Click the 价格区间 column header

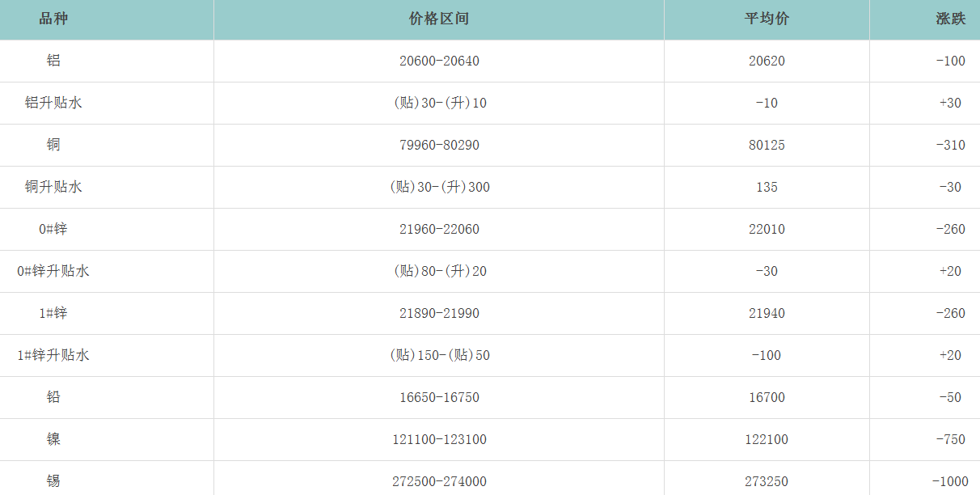pos(439,19)
